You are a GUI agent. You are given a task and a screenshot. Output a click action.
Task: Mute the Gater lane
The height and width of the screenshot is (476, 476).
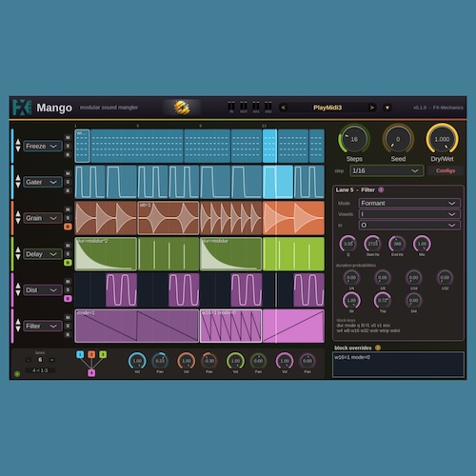68,173
